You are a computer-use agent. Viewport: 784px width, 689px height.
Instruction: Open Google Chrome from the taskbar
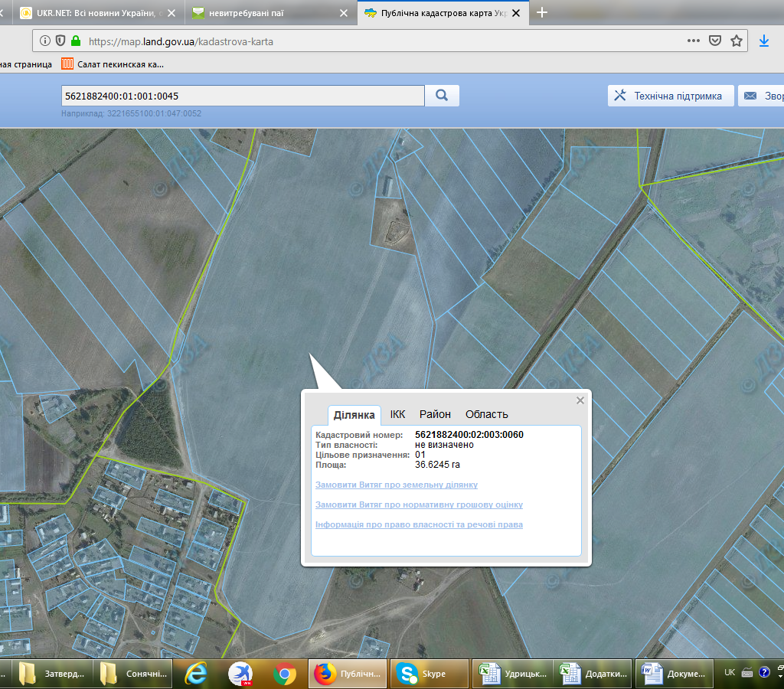click(285, 674)
